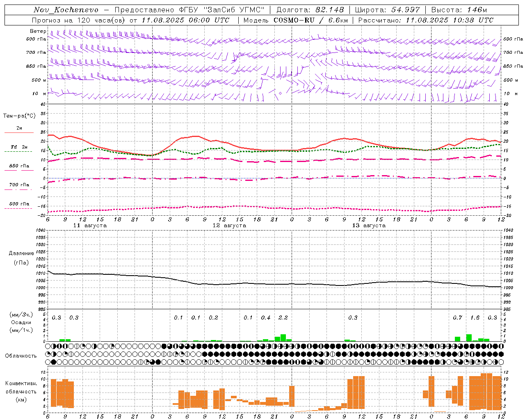
Task: Click the 850 гПа temperature legend entry
Action: tap(19, 166)
